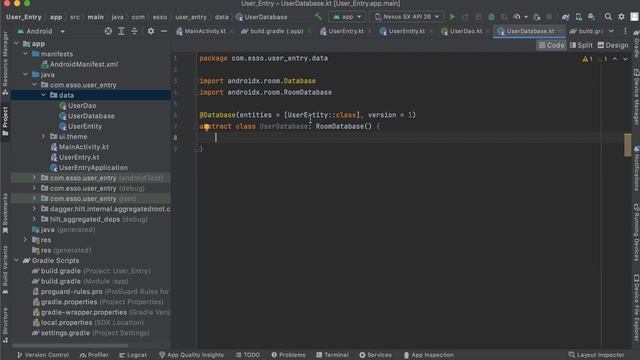
Task: Collapse all in project panel
Action: 134,31
